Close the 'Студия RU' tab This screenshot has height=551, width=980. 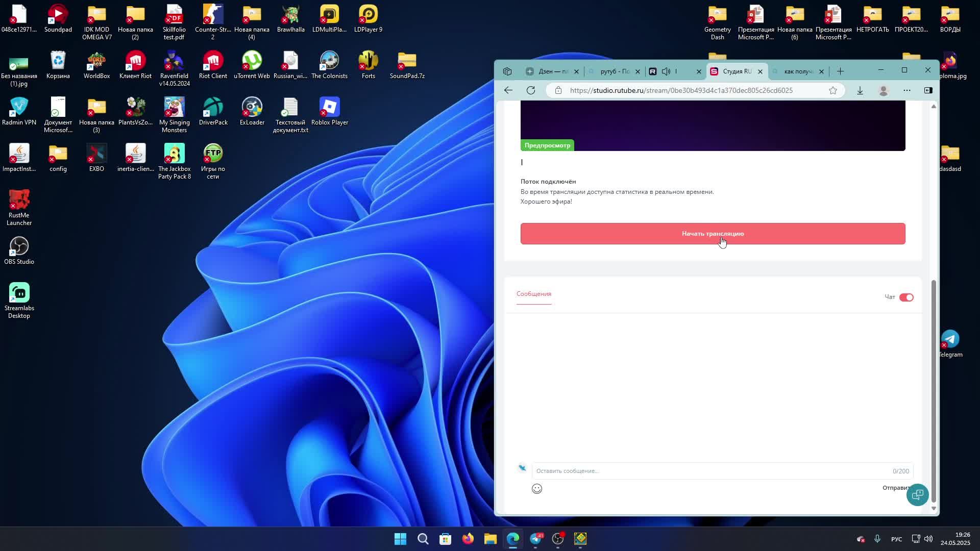(x=760, y=71)
